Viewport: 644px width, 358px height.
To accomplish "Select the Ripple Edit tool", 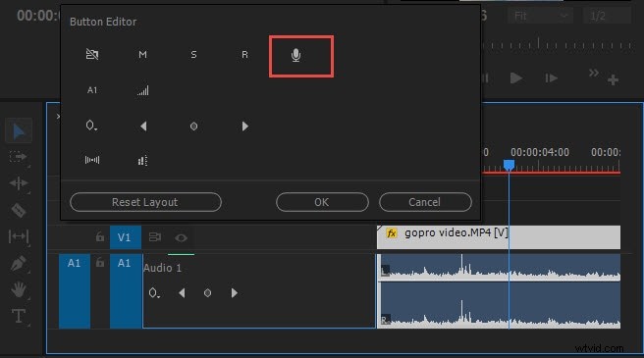I will click(x=19, y=183).
